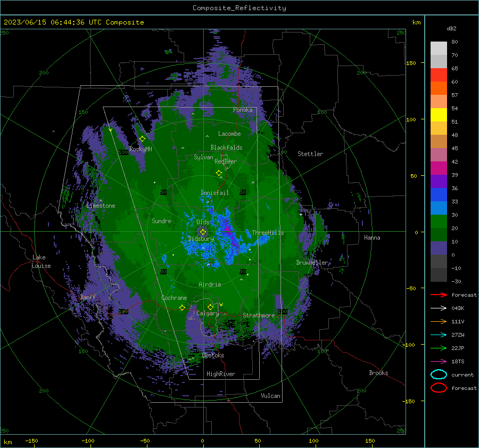Screen dimensions: 479x448
Task: Select the 45 dBZ pink swatch
Action: (439, 154)
